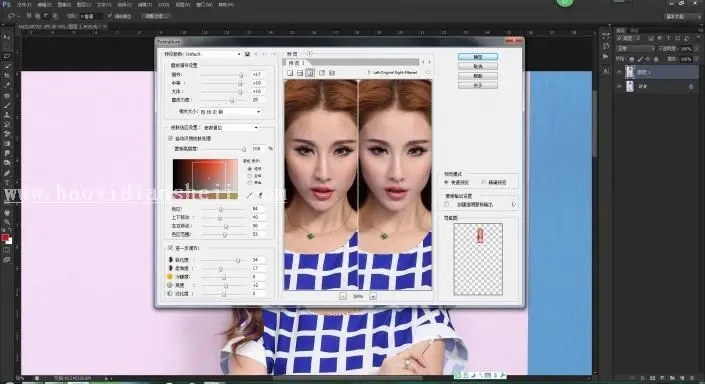Click save preset disk icon in Portraiture
This screenshot has width=705, height=384.
(x=247, y=54)
